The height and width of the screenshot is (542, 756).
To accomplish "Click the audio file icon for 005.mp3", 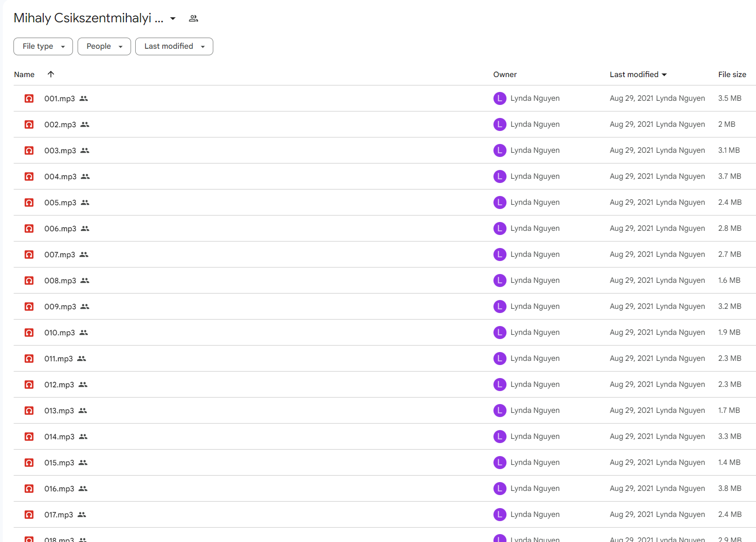I will (x=29, y=202).
